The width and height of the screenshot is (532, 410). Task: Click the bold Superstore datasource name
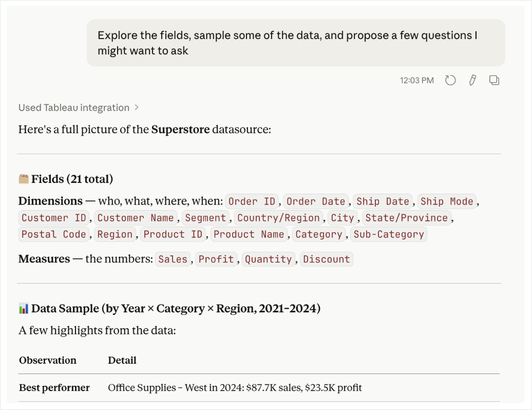pos(180,129)
